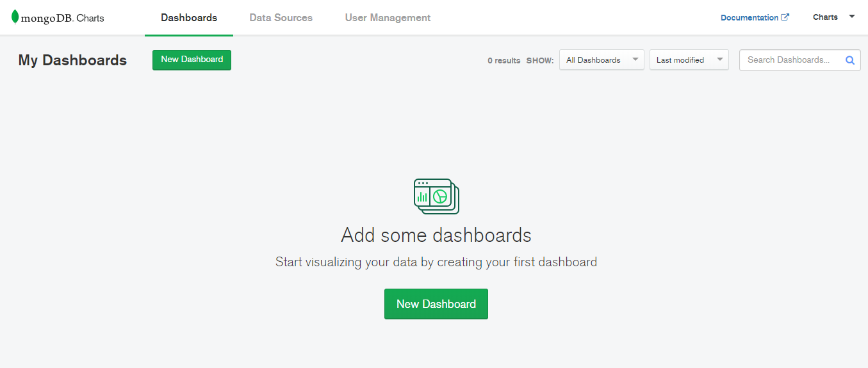This screenshot has height=368, width=868.
Task: Click the '0 results' count text
Action: click(x=504, y=61)
